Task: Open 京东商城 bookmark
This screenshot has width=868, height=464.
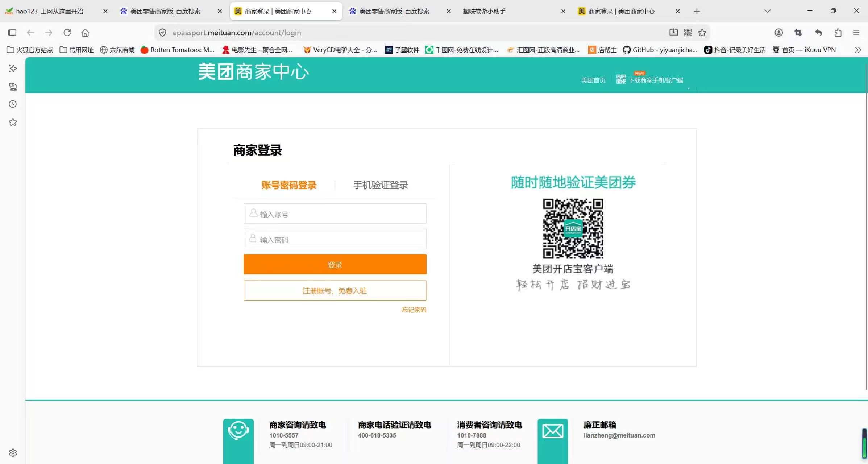Action: point(117,50)
